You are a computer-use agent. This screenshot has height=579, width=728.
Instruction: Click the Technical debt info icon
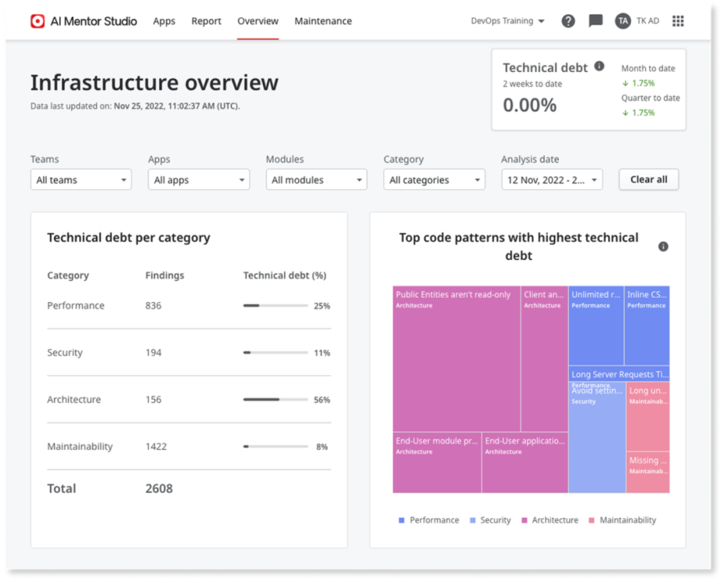click(599, 66)
